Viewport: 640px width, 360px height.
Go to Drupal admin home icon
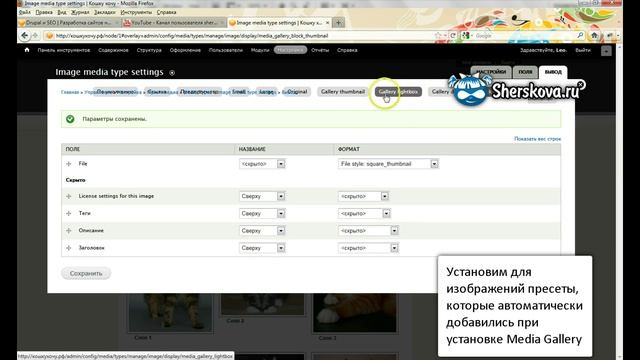click(x=27, y=50)
